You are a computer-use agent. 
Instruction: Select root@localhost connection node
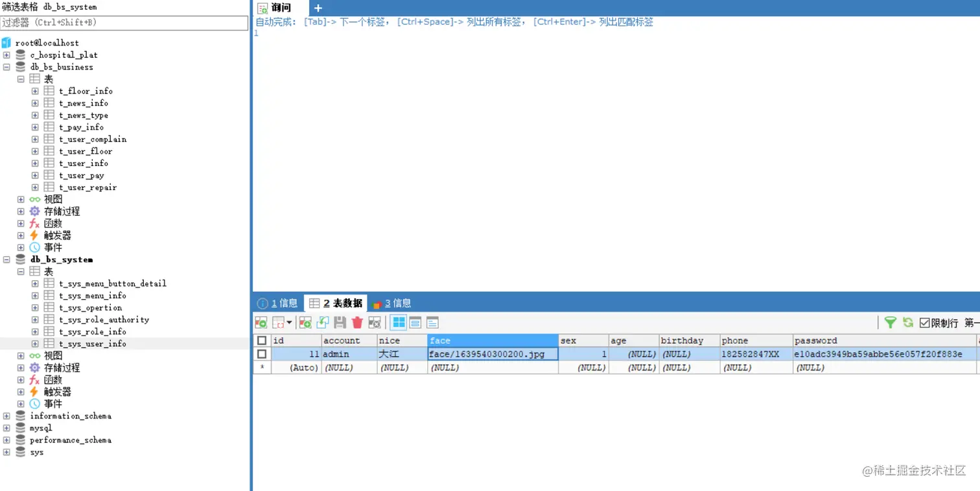tap(47, 43)
